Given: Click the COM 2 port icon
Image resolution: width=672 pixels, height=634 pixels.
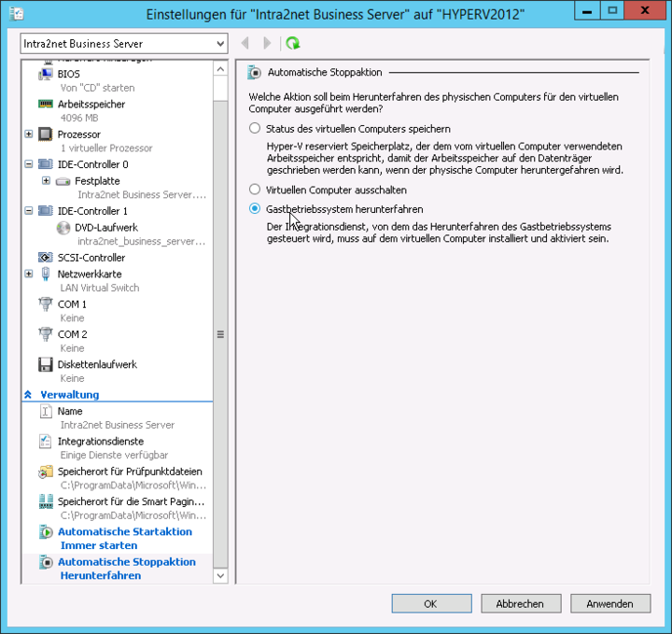Looking at the screenshot, I should pos(46,334).
